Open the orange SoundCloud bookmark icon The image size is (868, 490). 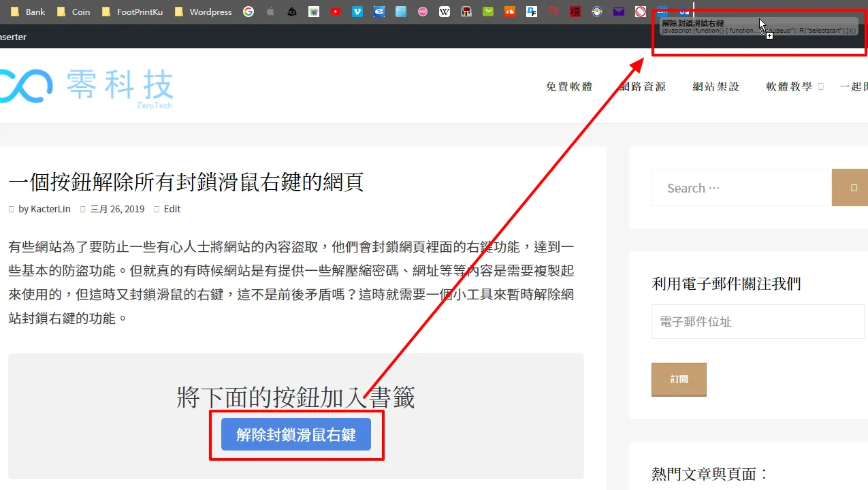click(510, 12)
